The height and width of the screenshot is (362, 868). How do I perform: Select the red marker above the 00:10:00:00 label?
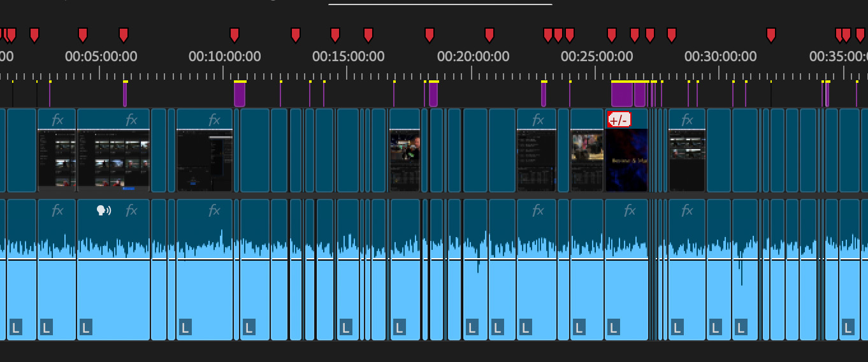pyautogui.click(x=234, y=34)
